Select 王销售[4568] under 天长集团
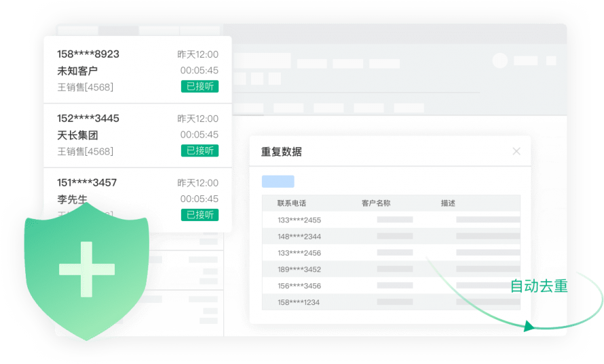The image size is (604, 364). [85, 152]
